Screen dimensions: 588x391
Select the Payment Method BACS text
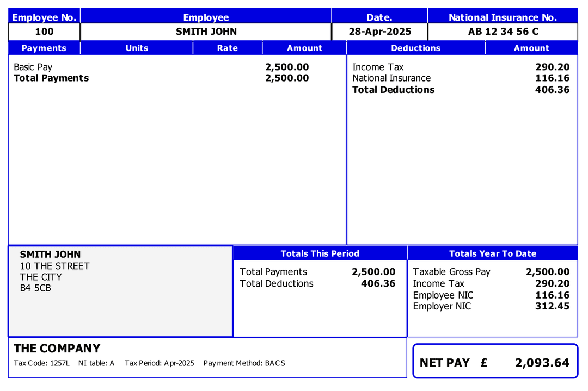pyautogui.click(x=244, y=363)
